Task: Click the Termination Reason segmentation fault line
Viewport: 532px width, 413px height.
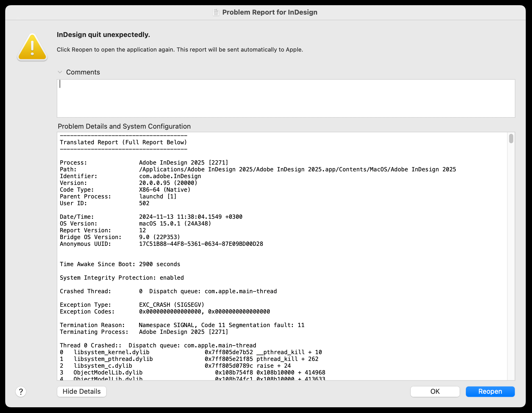Action: click(182, 325)
